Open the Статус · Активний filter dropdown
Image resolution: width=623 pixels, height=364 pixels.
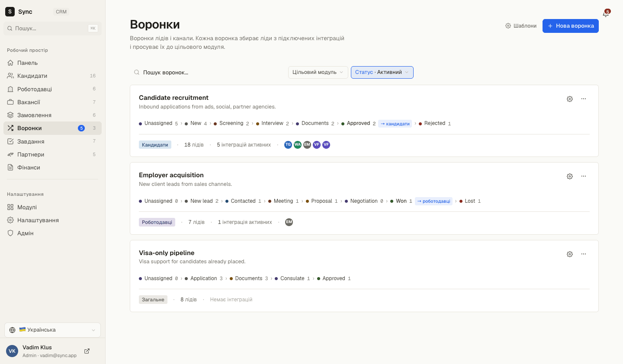tap(382, 73)
